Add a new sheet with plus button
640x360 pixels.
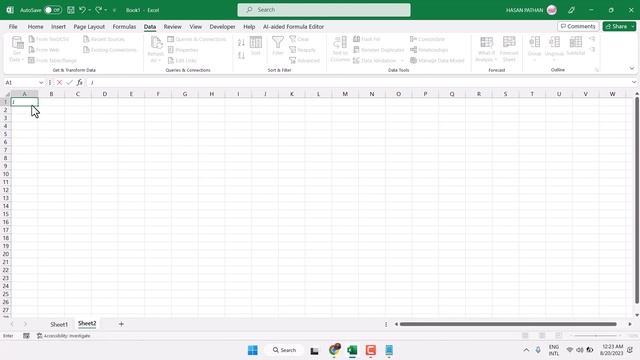pyautogui.click(x=121, y=324)
